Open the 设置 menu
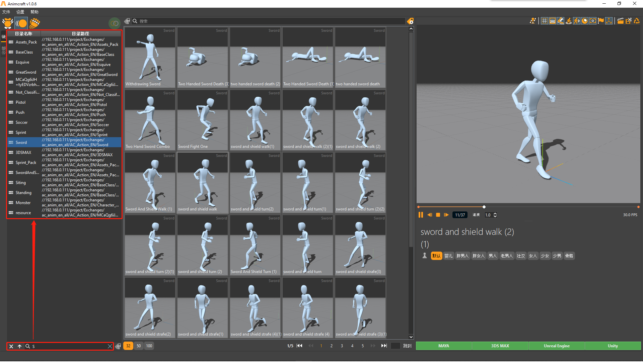643x364 pixels. tap(20, 12)
